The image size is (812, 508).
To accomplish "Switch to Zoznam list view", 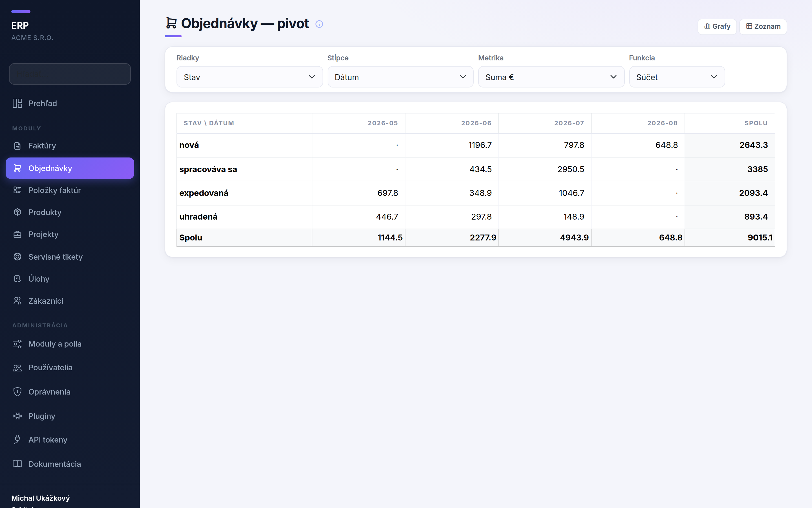I will point(763,26).
